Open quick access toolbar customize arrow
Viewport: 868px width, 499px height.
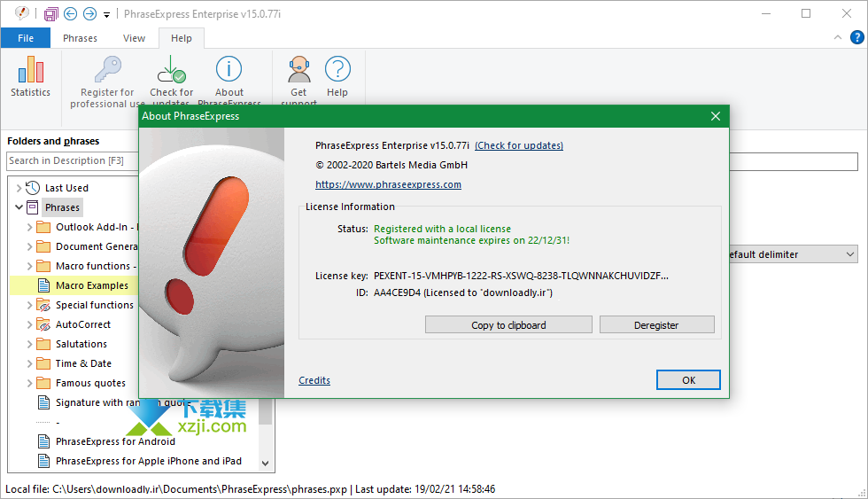tap(106, 15)
